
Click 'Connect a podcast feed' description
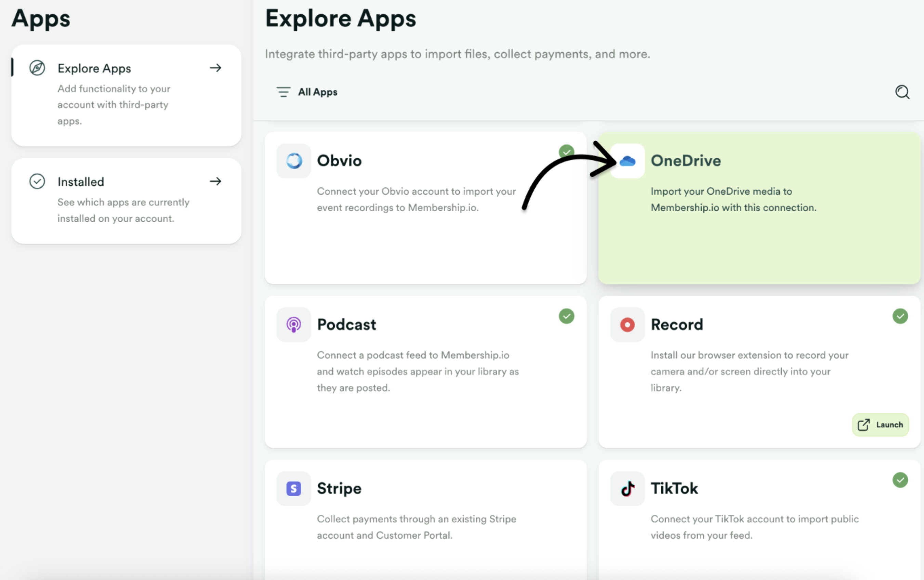tap(418, 371)
